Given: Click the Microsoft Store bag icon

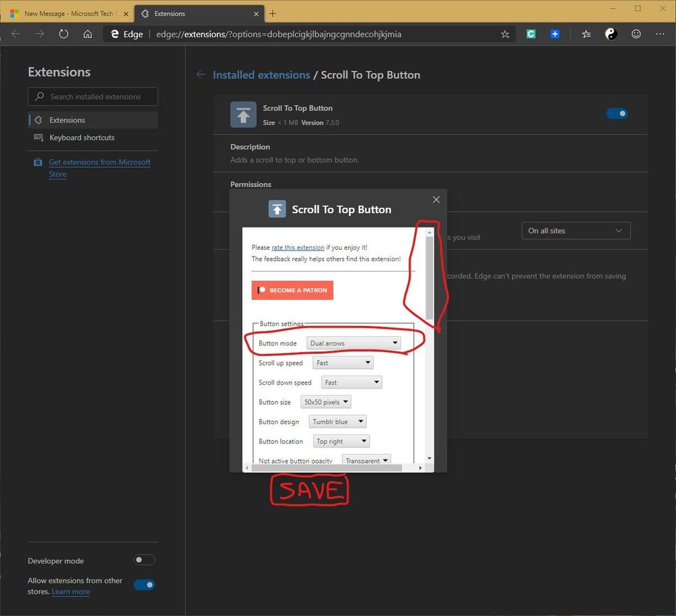Looking at the screenshot, I should (x=38, y=162).
